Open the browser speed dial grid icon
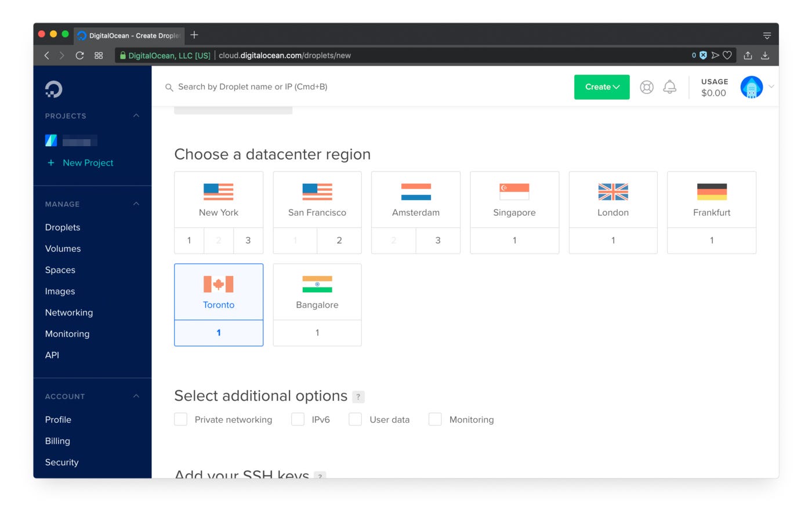Screen dimensions: 812x522 pos(99,55)
